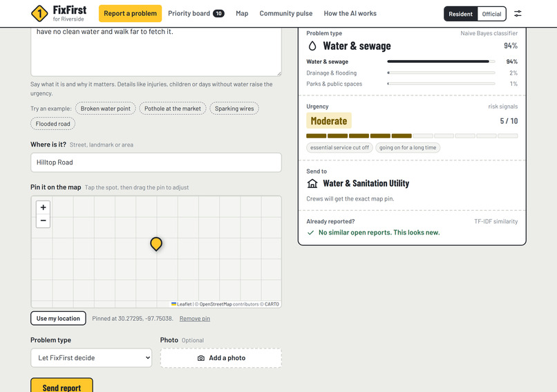
Task: Open the Map page
Action: click(x=242, y=14)
